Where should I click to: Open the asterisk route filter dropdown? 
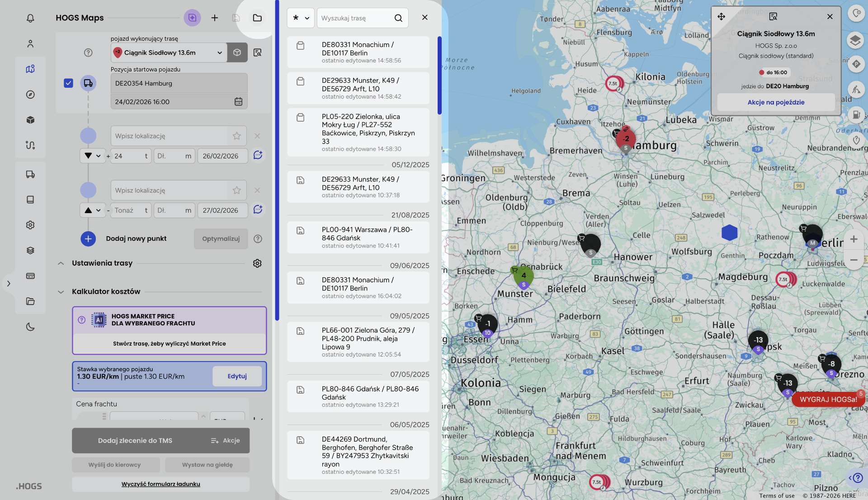click(301, 18)
